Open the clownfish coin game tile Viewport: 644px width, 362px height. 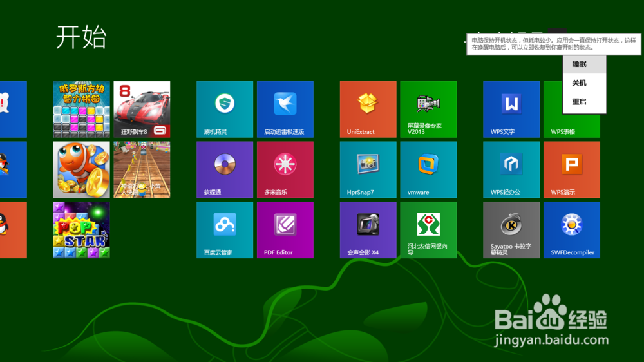[x=81, y=169]
